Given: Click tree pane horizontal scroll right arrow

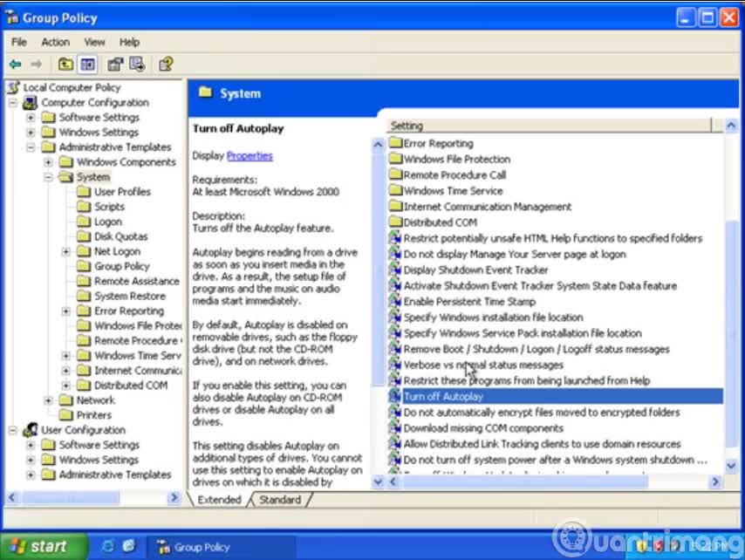Looking at the screenshot, I should click(174, 497).
